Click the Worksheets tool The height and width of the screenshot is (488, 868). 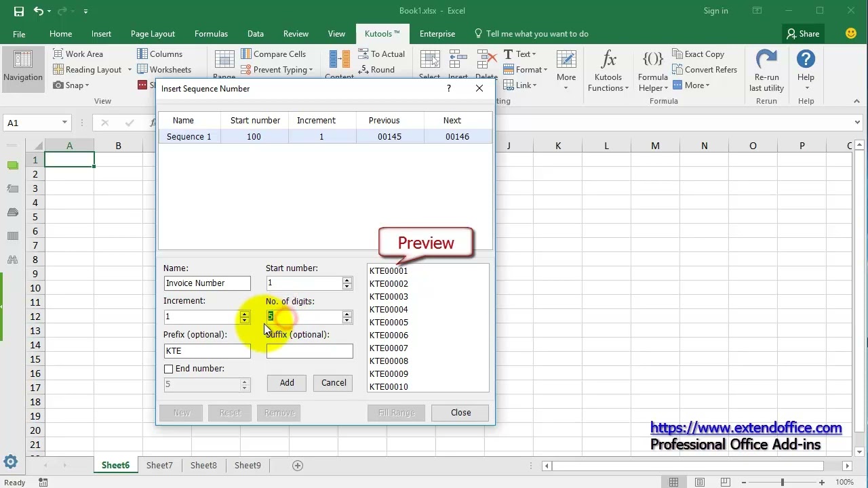(x=164, y=70)
